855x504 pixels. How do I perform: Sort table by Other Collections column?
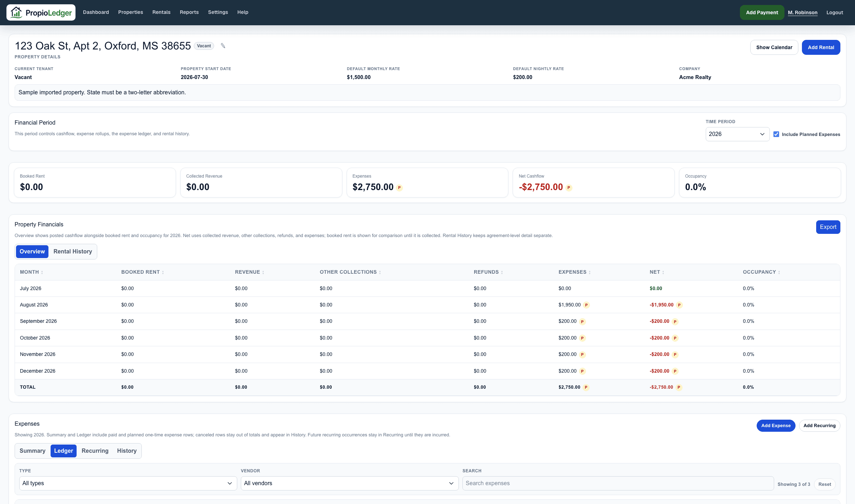click(x=350, y=272)
